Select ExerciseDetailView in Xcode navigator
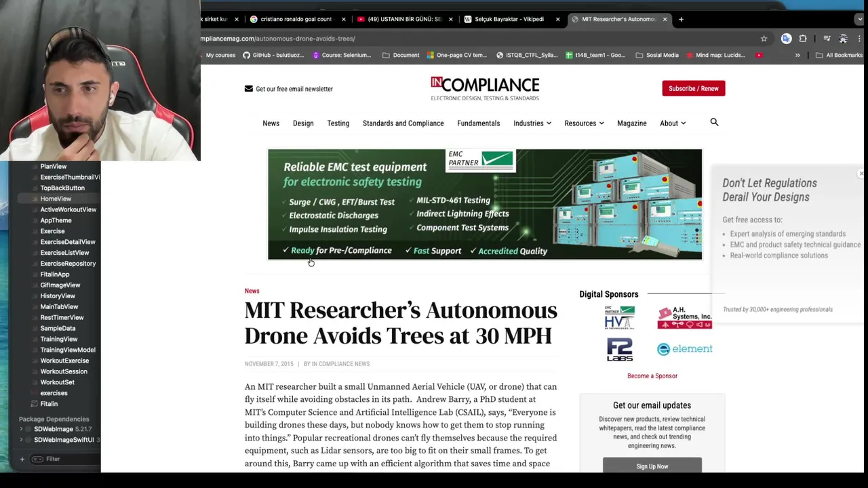868x488 pixels. click(x=68, y=242)
